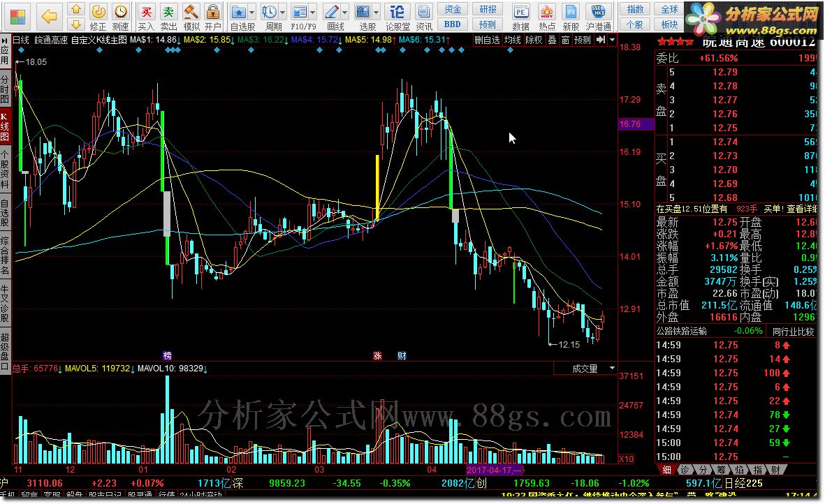825x504 pixels.
Task: Select the 细 detail tab
Action: pos(666,469)
